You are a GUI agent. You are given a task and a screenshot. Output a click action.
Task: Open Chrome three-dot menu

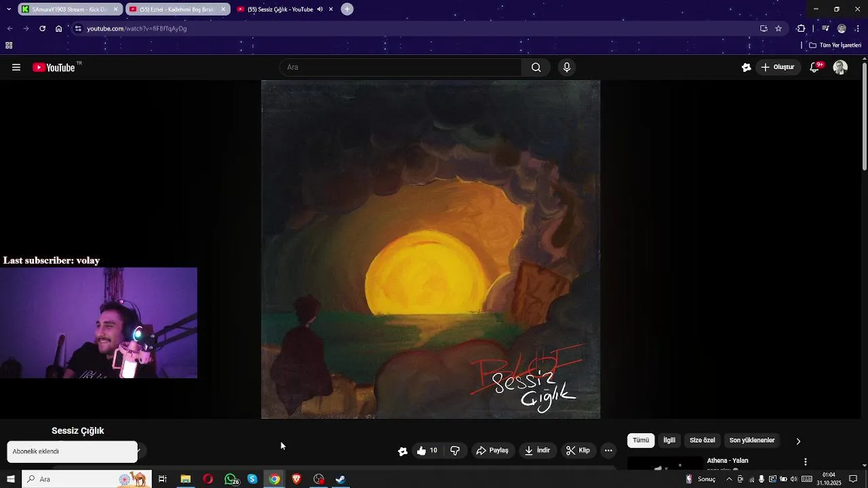[858, 28]
